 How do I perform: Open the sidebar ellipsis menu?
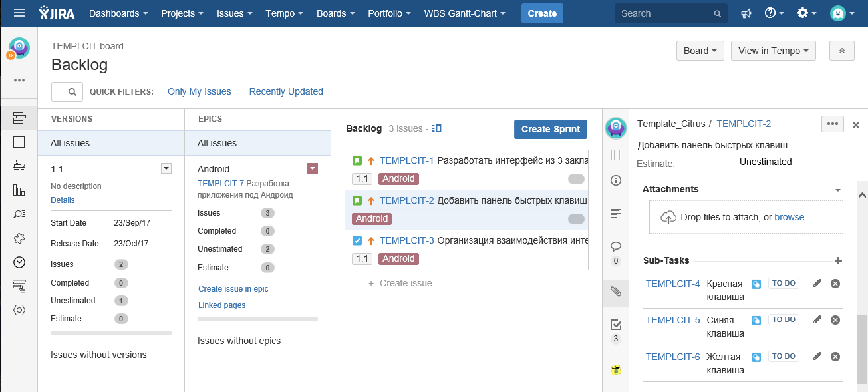coord(19,80)
